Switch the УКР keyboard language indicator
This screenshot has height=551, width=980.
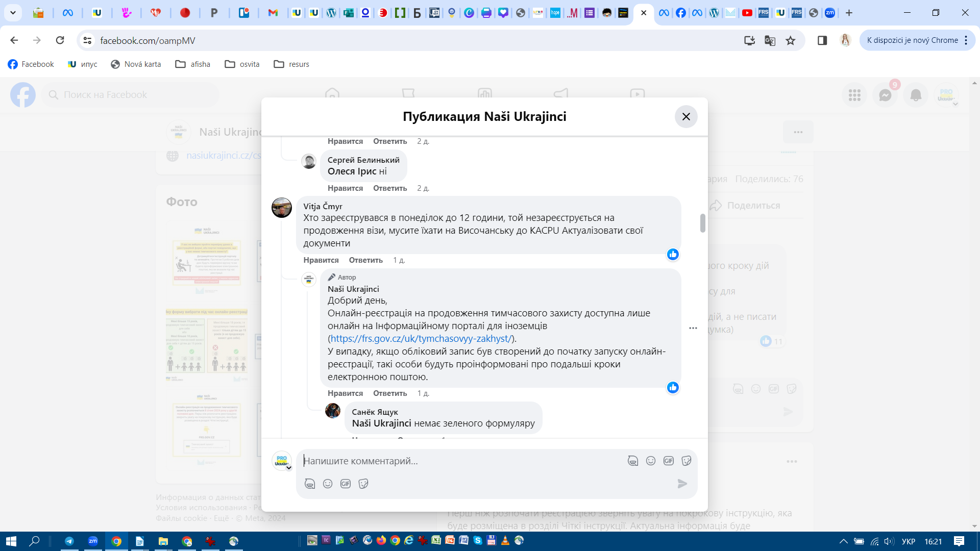[x=909, y=541]
